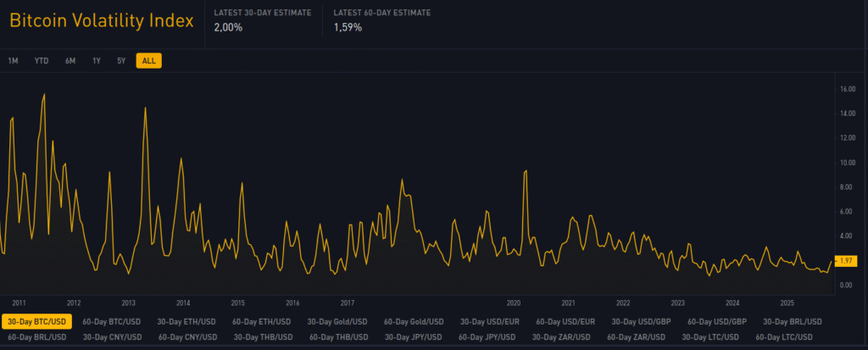Click the highlighted ALL range button
Screen dimensions: 868x350
pyautogui.click(x=148, y=60)
